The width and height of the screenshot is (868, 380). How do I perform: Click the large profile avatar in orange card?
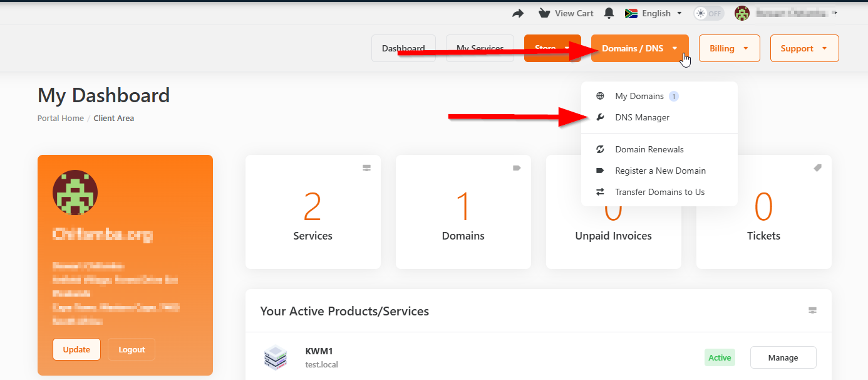[x=75, y=193]
